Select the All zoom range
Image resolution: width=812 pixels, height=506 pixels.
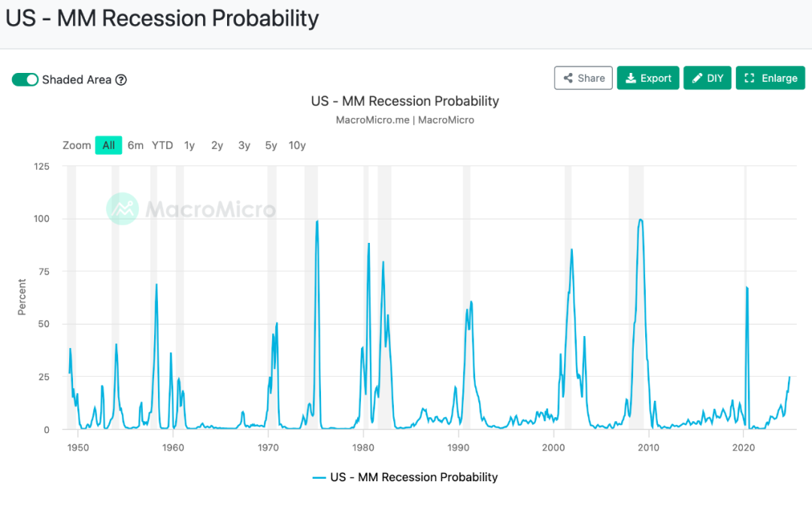109,146
